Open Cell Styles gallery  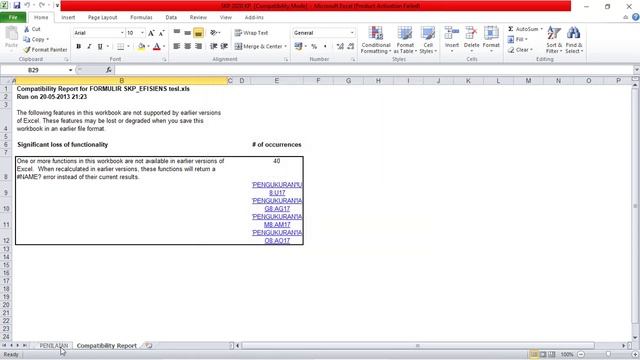(x=428, y=40)
